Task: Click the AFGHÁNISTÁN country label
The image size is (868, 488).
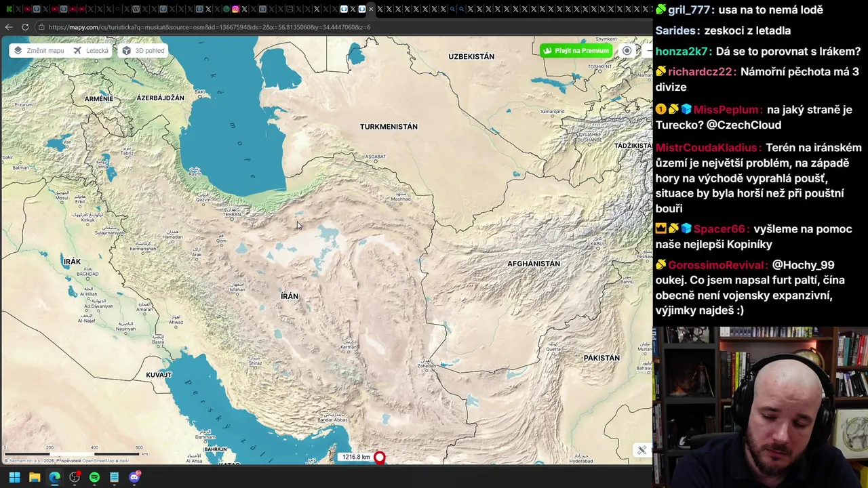Action: coord(534,264)
